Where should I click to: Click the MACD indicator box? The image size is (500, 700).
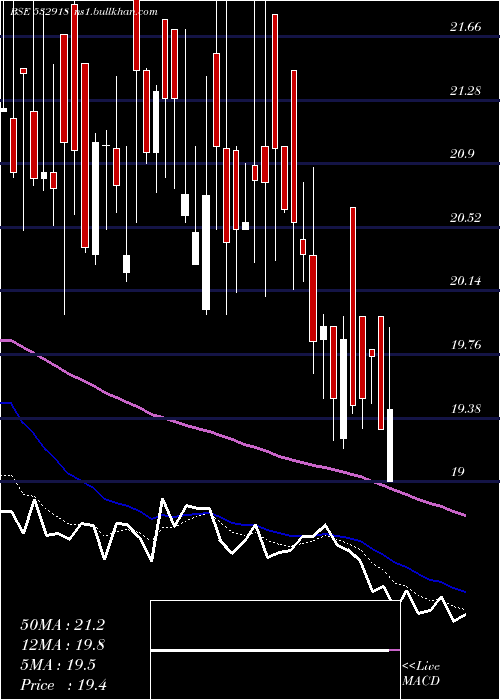pos(275,650)
